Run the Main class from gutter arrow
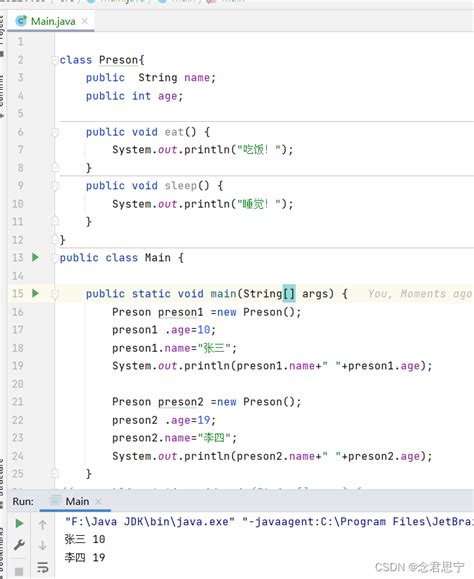 pos(35,257)
